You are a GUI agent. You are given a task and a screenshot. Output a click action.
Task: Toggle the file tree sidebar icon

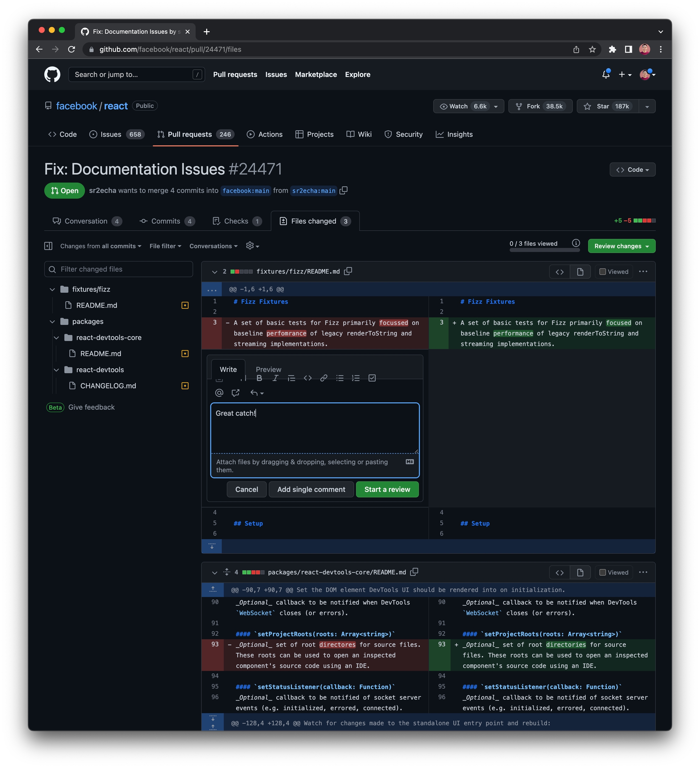[x=48, y=246]
